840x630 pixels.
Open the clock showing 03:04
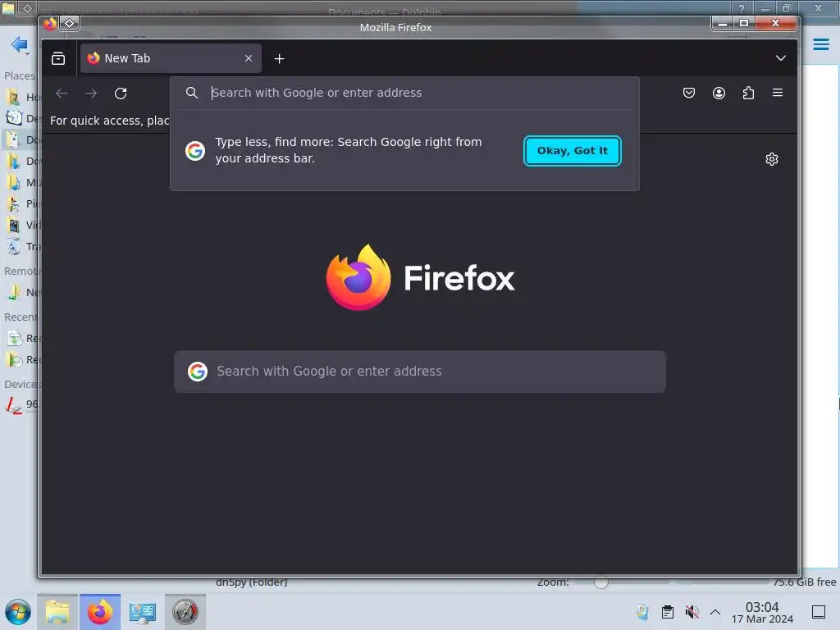pyautogui.click(x=762, y=612)
